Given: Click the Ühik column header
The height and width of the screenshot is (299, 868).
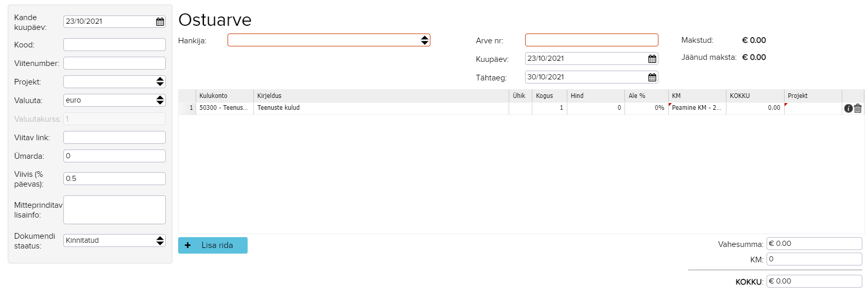Looking at the screenshot, I should pyautogui.click(x=520, y=96).
